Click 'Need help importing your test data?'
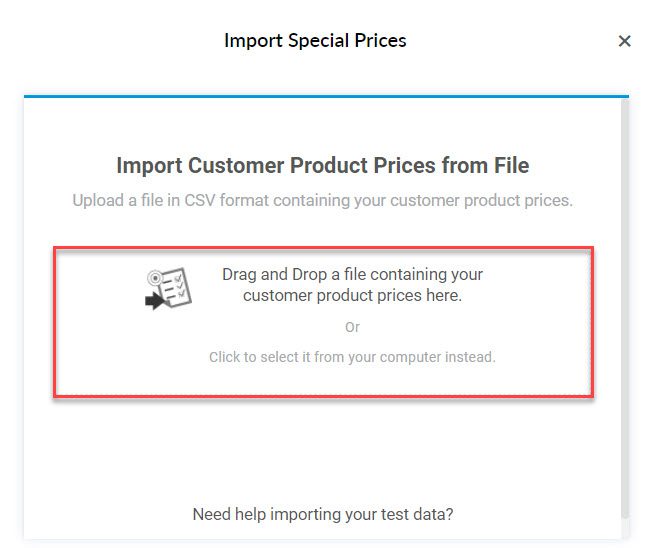 [x=323, y=514]
